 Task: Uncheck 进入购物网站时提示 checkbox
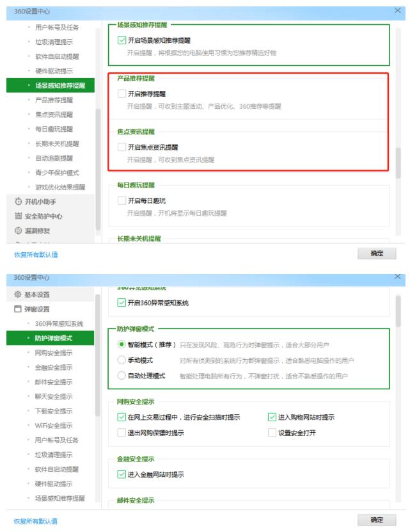(x=272, y=417)
